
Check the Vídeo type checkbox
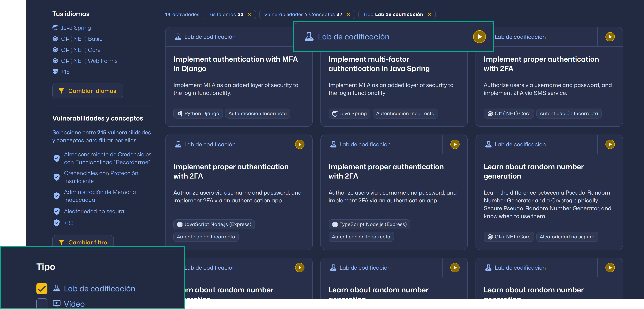point(42,303)
